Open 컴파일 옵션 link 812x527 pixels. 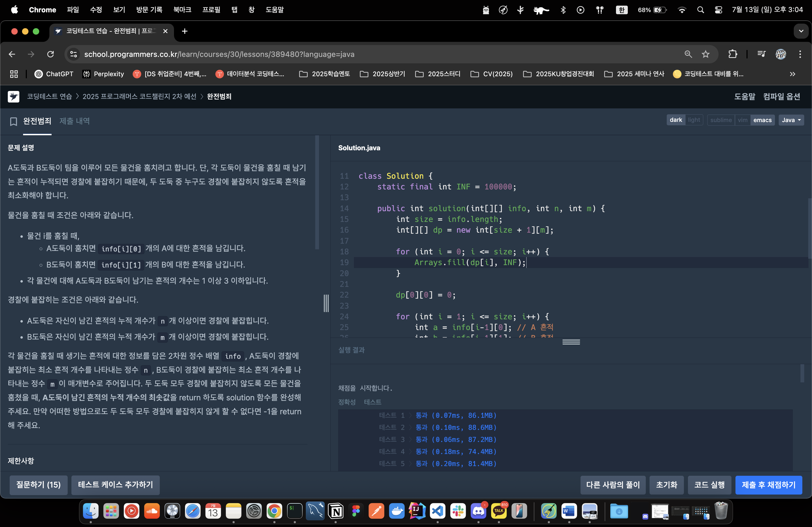[781, 97]
